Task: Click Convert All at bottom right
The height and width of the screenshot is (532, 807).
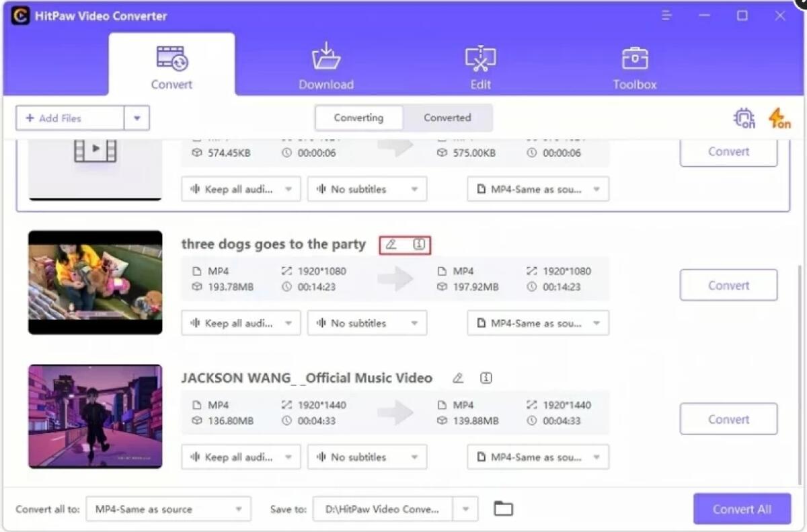Action: pos(742,509)
